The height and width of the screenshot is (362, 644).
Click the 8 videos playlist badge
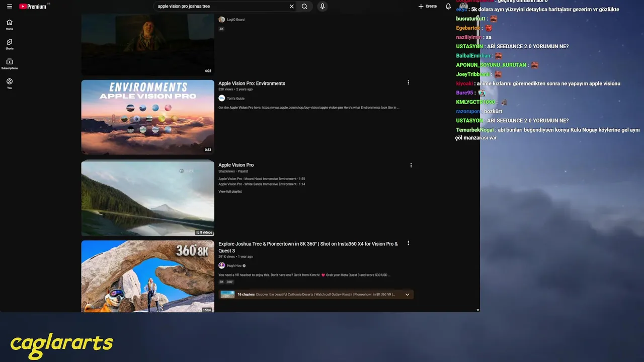point(204,232)
